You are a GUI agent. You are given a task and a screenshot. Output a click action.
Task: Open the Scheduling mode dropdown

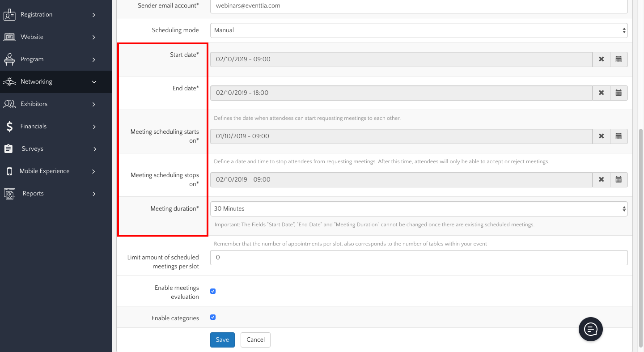pyautogui.click(x=419, y=30)
